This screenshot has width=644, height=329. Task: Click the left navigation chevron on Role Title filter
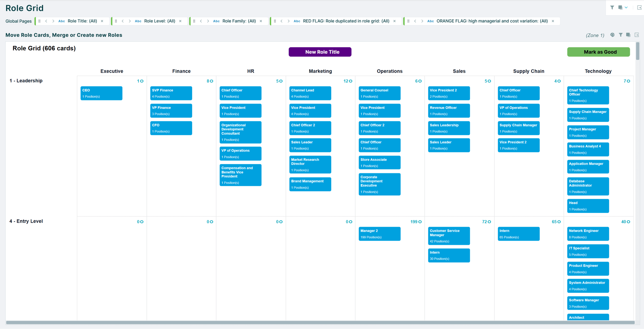pyautogui.click(x=46, y=21)
